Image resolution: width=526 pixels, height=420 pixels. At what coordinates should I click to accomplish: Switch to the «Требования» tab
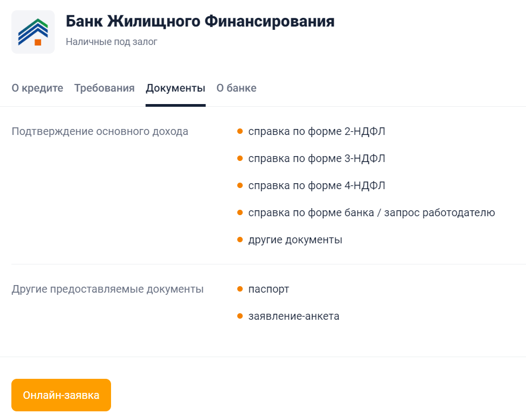pyautogui.click(x=105, y=88)
